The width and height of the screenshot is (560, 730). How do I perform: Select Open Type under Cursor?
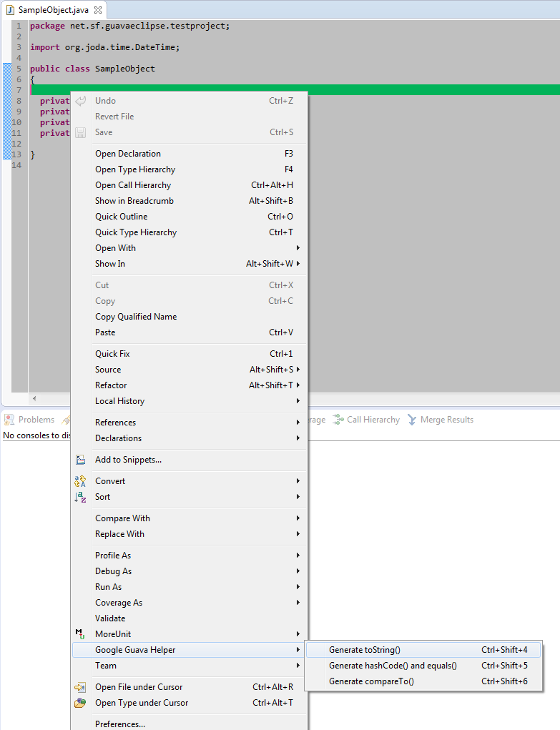coord(189,703)
